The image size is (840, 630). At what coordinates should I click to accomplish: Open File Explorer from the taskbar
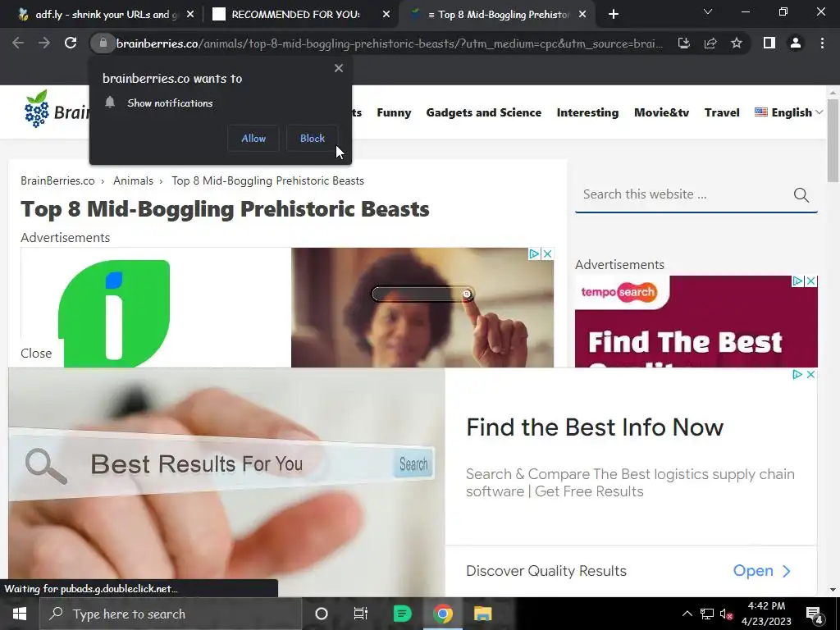(482, 614)
